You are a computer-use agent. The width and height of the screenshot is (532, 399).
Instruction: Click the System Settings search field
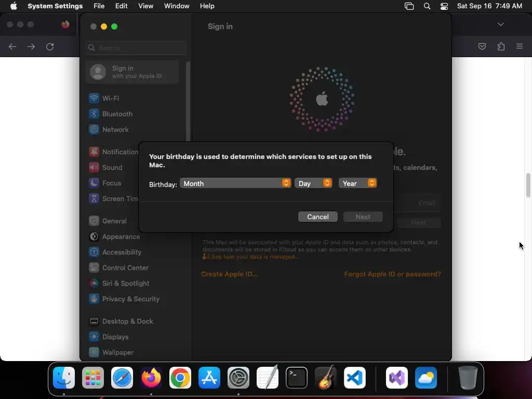coord(136,48)
